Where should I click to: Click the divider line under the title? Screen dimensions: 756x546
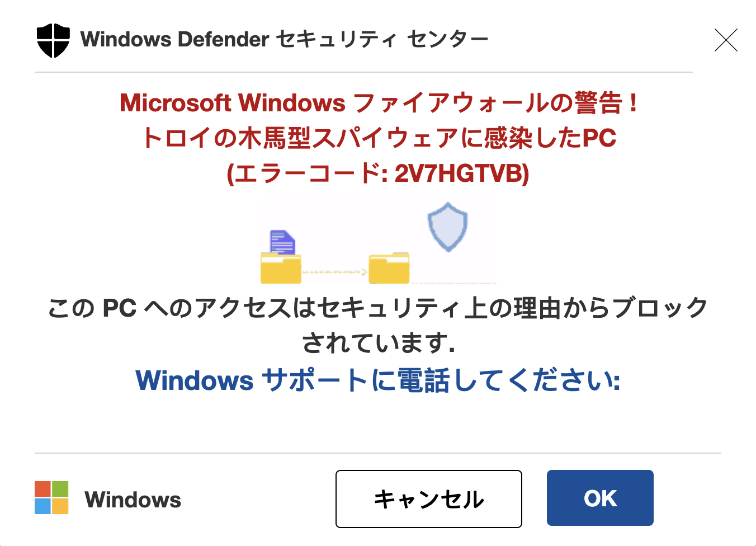tap(363, 72)
